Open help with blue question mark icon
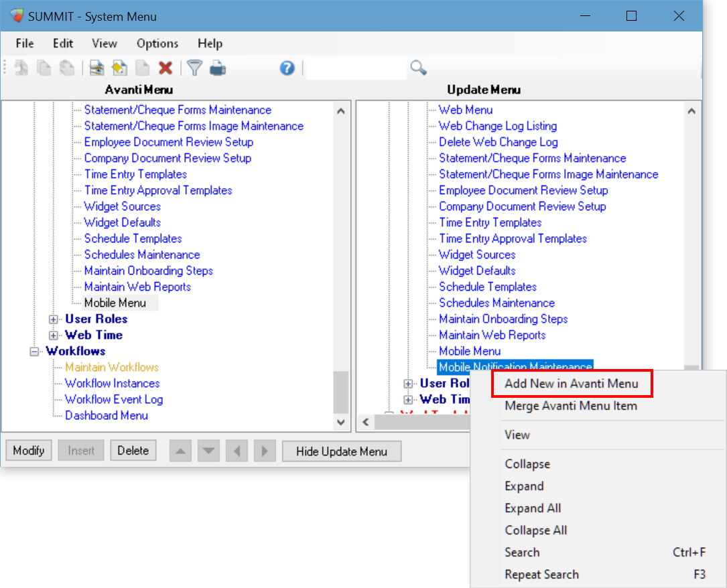This screenshot has height=588, width=727. (x=287, y=68)
